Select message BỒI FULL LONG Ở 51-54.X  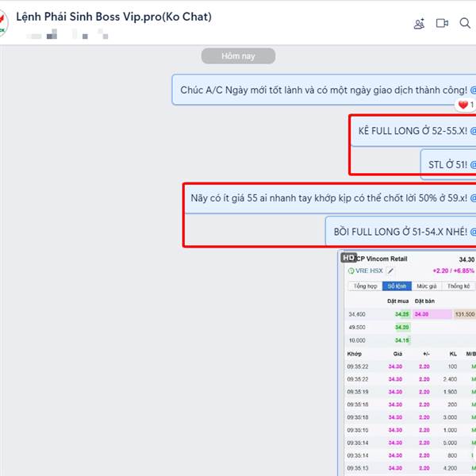pyautogui.click(x=401, y=232)
